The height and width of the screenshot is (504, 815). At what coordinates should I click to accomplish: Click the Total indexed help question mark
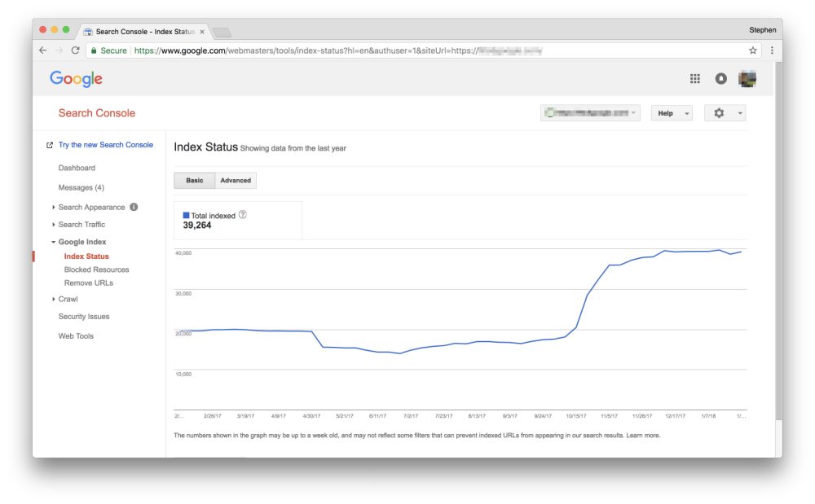tap(243, 215)
